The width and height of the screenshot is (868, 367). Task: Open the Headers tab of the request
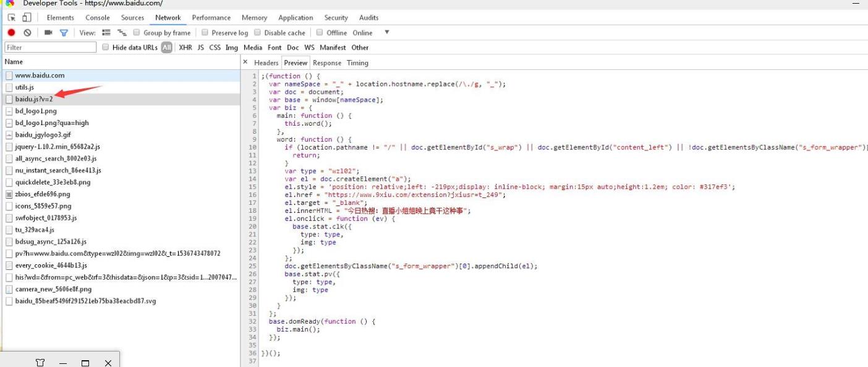(266, 63)
